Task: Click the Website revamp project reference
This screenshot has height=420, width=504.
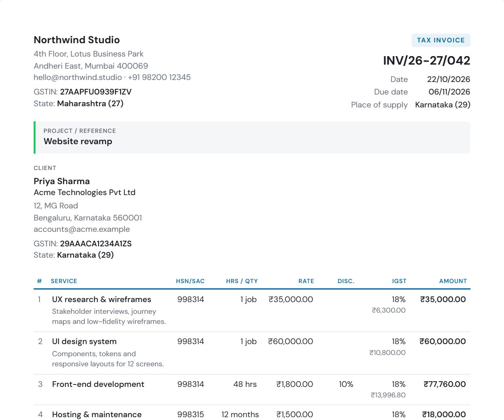Action: tap(78, 141)
